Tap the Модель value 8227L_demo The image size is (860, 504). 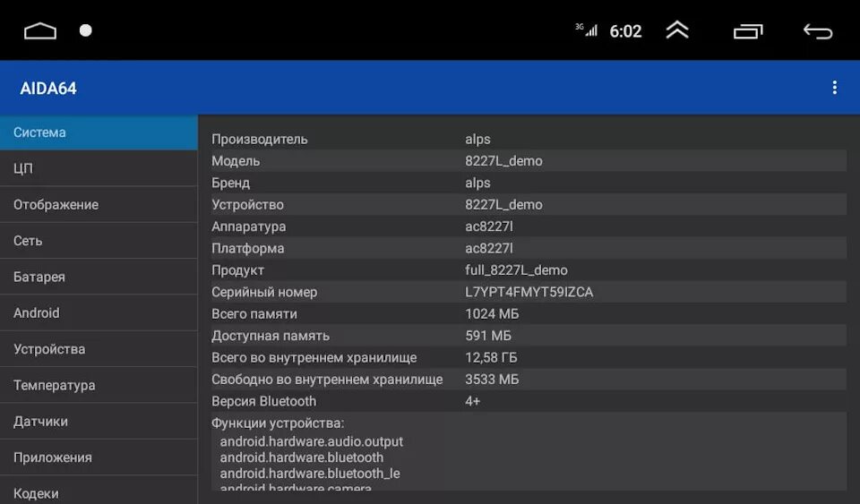(503, 161)
